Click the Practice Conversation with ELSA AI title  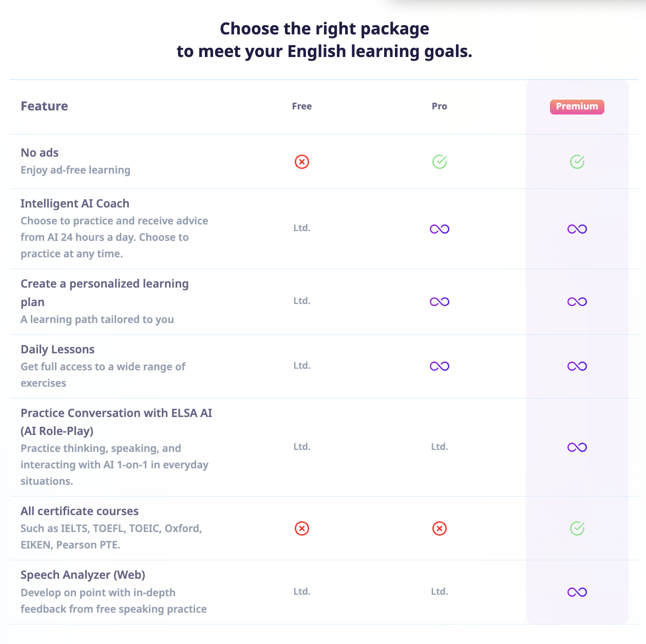(x=116, y=413)
